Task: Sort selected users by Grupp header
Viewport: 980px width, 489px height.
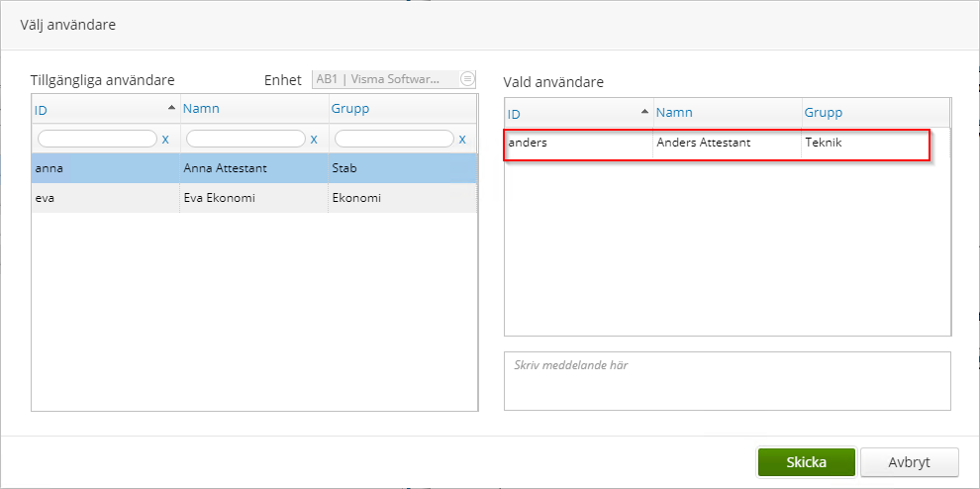Action: tap(823, 113)
